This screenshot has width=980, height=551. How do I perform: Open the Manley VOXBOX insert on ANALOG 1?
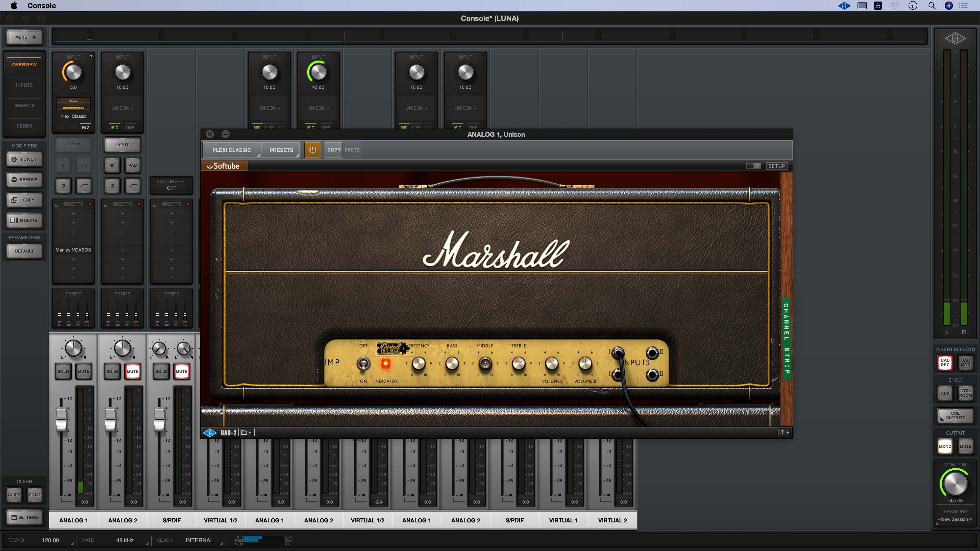(73, 250)
